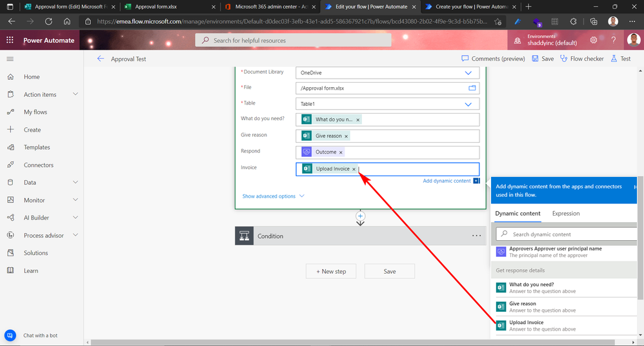
Task: Go back using the Approval Test arrow
Action: tap(101, 59)
